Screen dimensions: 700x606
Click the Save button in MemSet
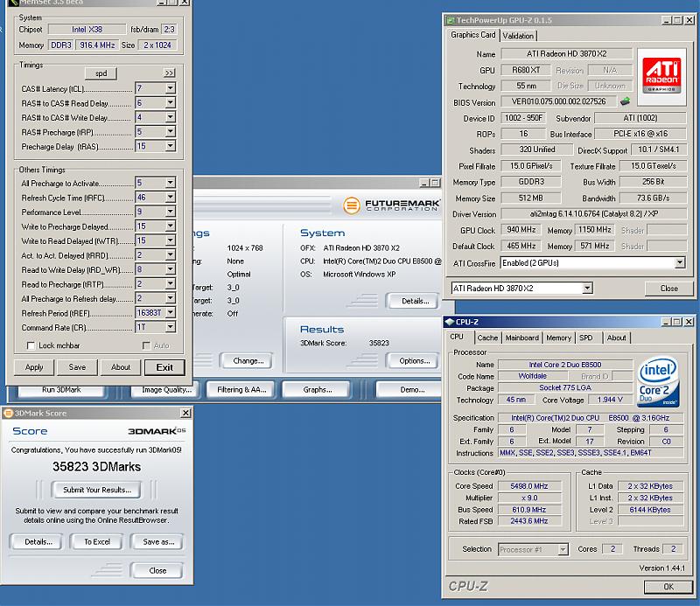77,367
